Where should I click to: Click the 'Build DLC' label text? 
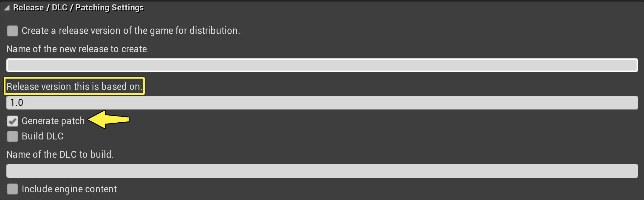(x=43, y=136)
